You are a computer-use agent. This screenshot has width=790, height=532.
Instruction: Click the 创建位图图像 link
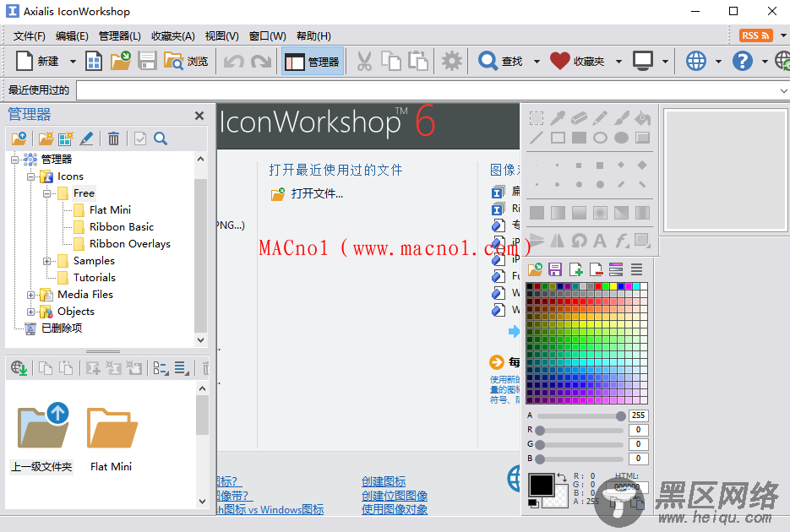pos(395,496)
